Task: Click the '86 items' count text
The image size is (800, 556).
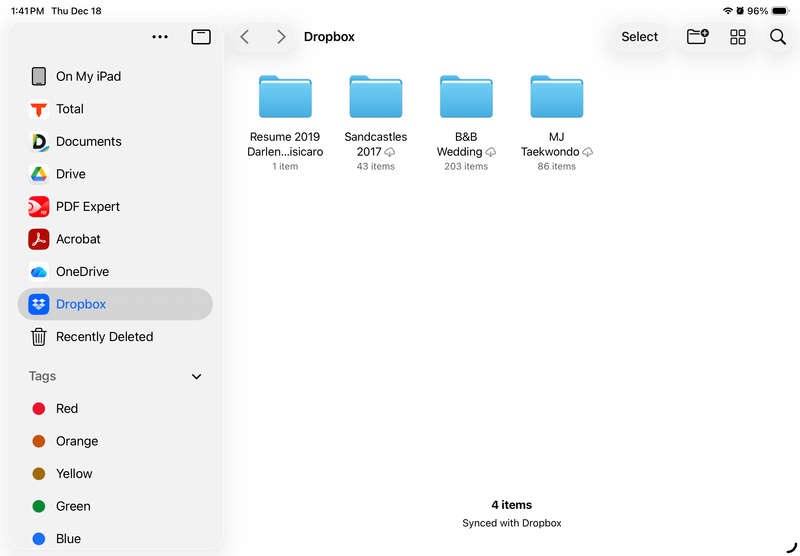Action: (557, 166)
